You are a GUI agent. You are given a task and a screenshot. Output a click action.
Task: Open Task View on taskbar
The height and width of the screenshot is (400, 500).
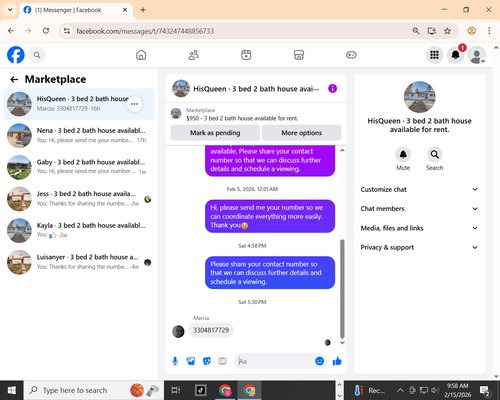176,390
